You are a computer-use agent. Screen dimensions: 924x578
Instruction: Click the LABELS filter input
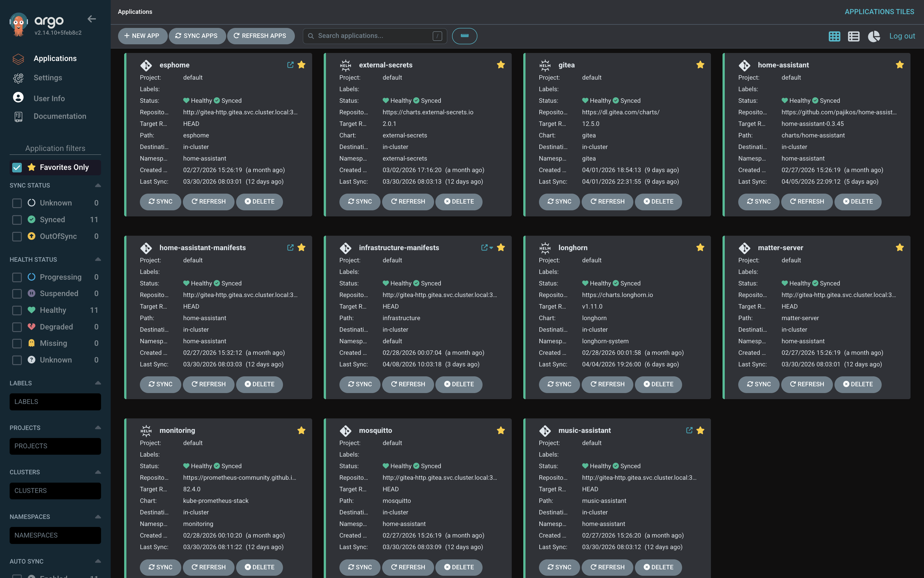pos(55,402)
